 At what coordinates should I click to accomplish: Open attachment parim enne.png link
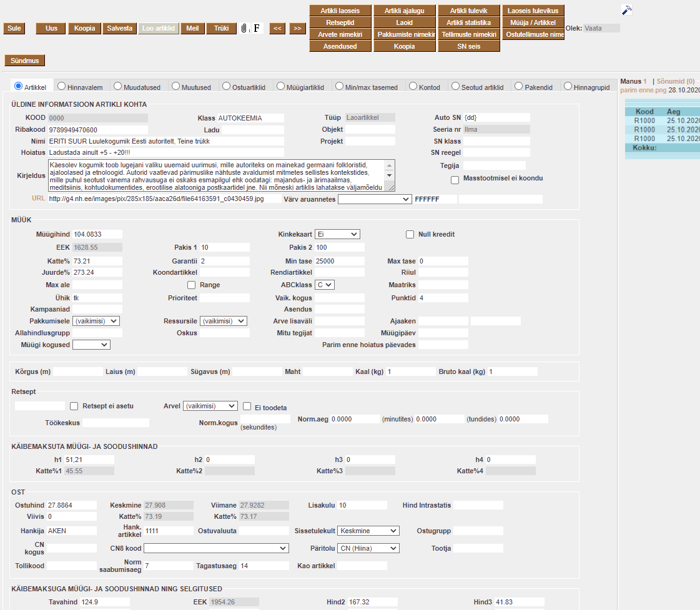[643, 90]
